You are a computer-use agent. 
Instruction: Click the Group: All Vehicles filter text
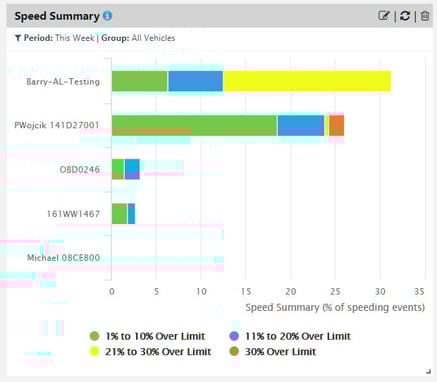click(138, 38)
